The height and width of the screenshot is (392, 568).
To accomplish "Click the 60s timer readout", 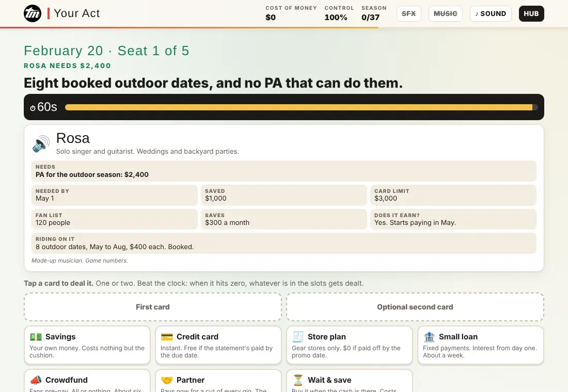I will pos(47,107).
